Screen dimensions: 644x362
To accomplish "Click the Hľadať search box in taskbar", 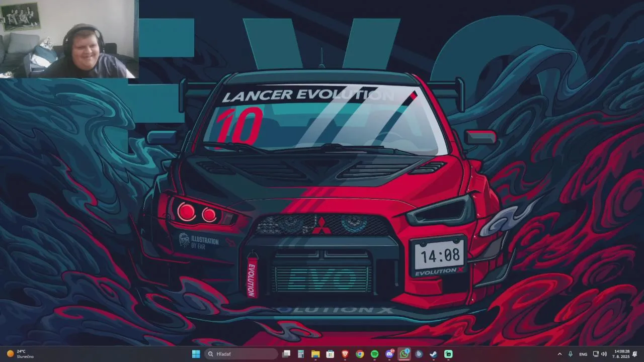I will coord(242,354).
